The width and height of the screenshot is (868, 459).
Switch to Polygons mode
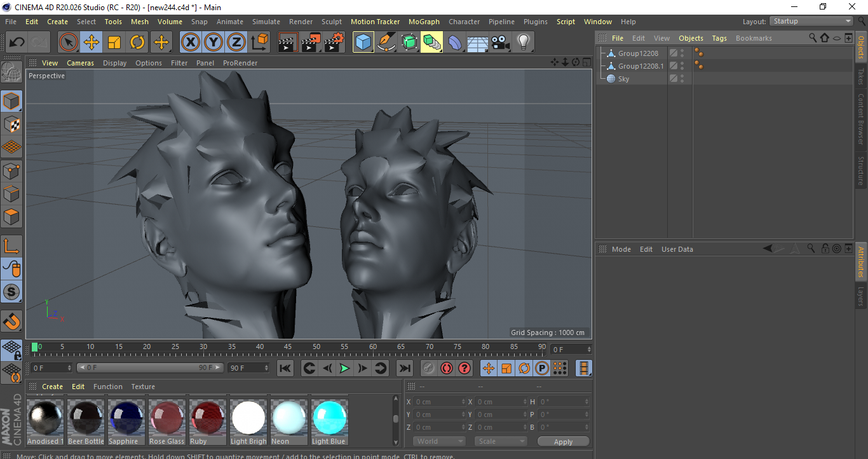[11, 217]
